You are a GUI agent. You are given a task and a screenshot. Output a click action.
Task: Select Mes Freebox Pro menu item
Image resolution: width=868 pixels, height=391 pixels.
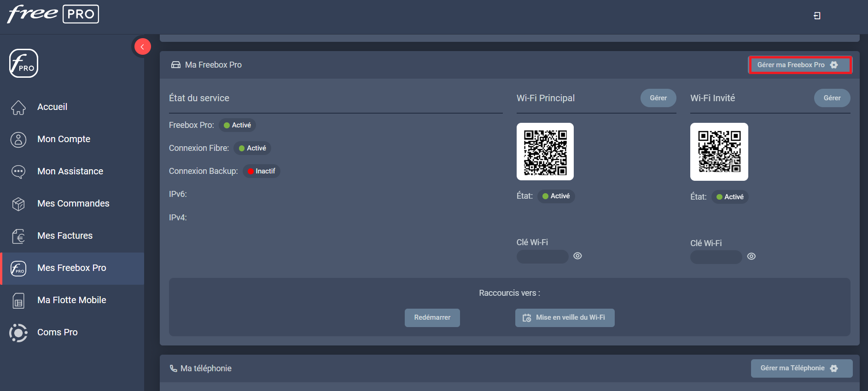point(72,268)
